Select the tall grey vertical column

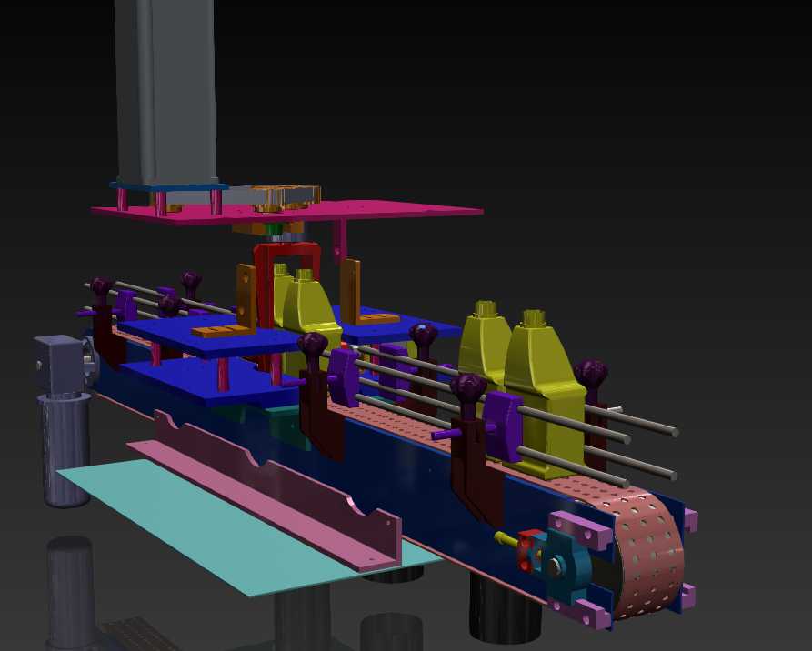[165, 92]
